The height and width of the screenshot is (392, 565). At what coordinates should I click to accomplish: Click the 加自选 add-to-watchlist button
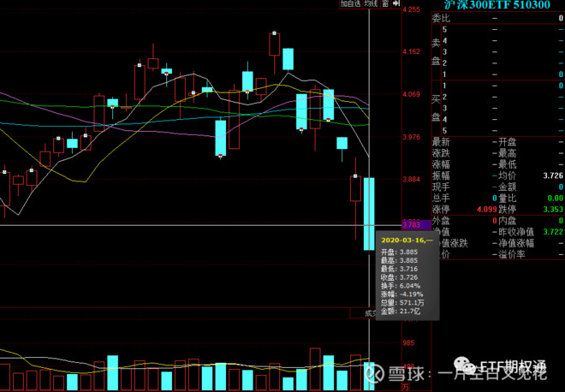tap(351, 3)
